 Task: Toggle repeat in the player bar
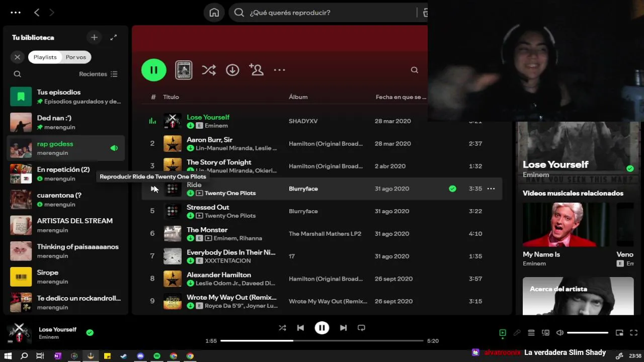click(x=361, y=328)
